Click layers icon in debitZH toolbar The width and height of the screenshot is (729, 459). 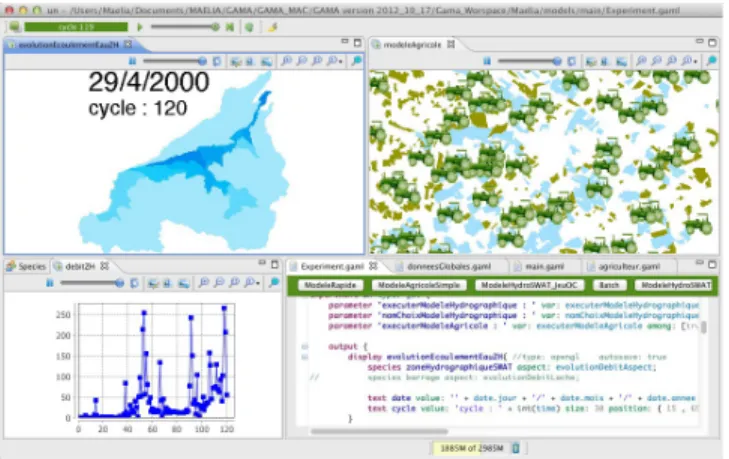(x=153, y=283)
